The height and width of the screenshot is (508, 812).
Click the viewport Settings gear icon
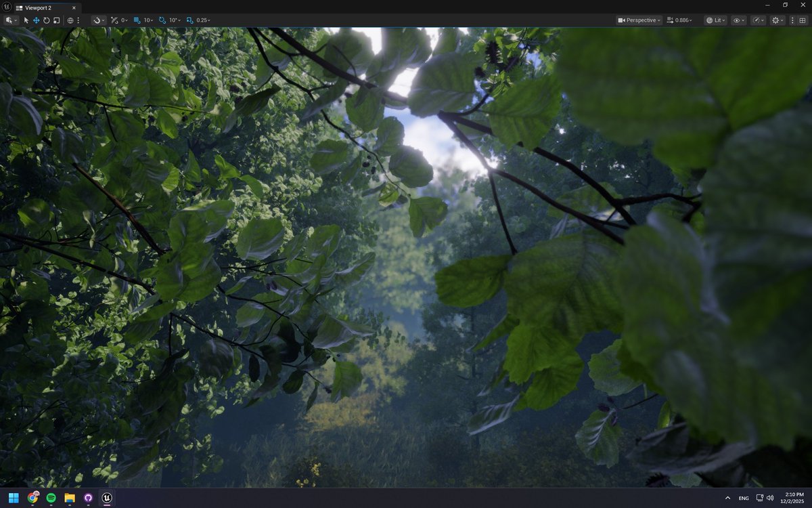(775, 20)
